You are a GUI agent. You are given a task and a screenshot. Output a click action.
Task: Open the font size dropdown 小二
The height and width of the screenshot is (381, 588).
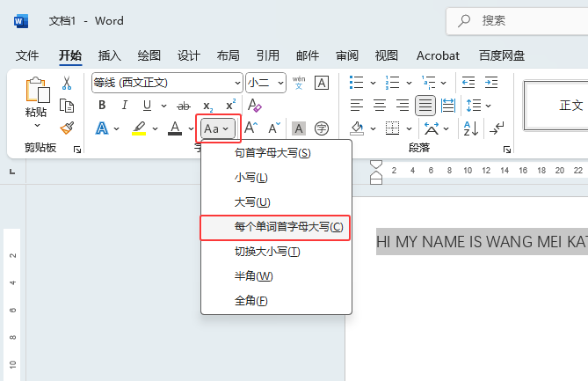[280, 83]
